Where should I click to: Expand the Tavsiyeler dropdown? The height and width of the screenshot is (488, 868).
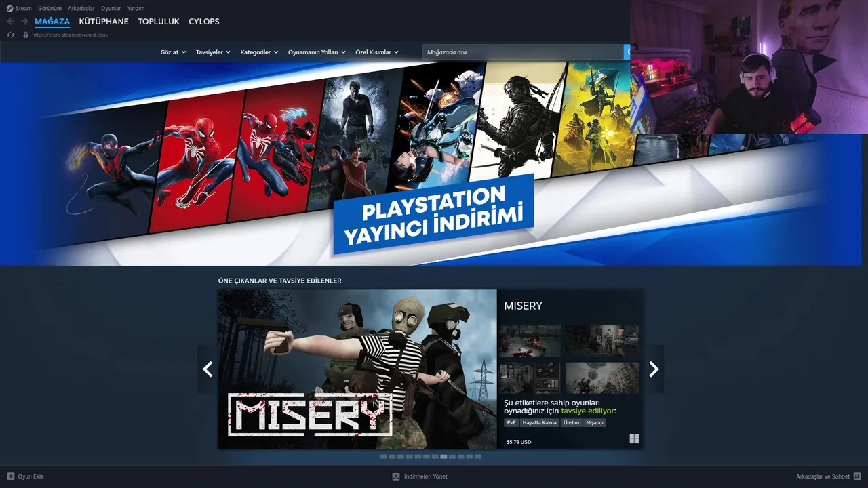click(213, 52)
